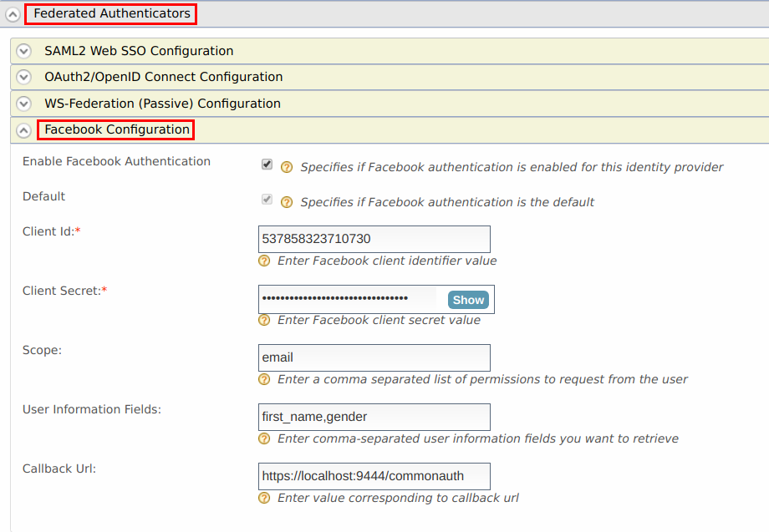This screenshot has width=769, height=532.
Task: Click inside the Client Id input box
Action: point(374,239)
